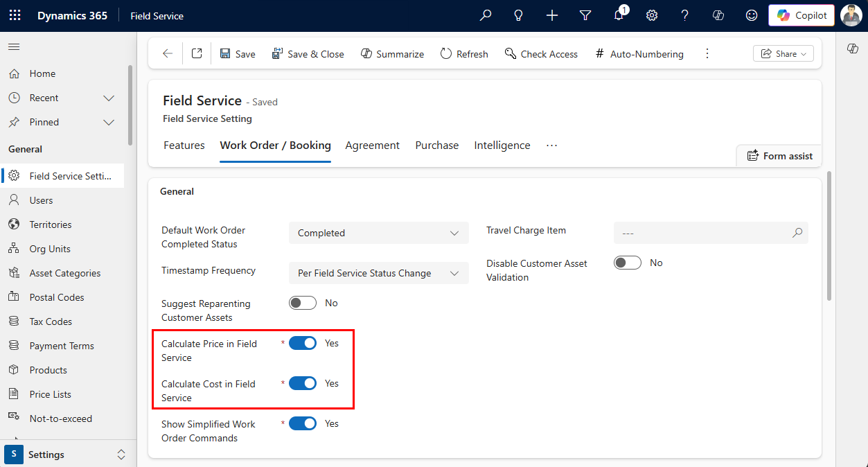Open the Timestamp Frequency dropdown
Image resolution: width=868 pixels, height=467 pixels.
click(x=378, y=273)
